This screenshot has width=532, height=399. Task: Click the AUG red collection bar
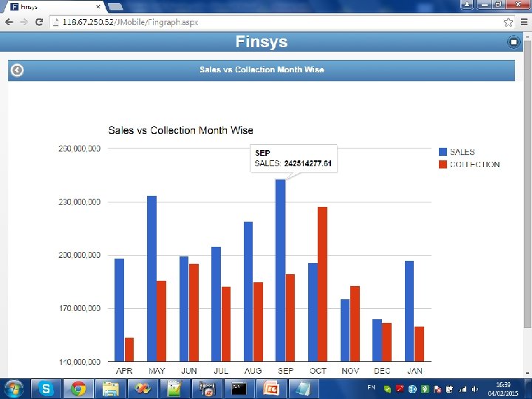258,321
